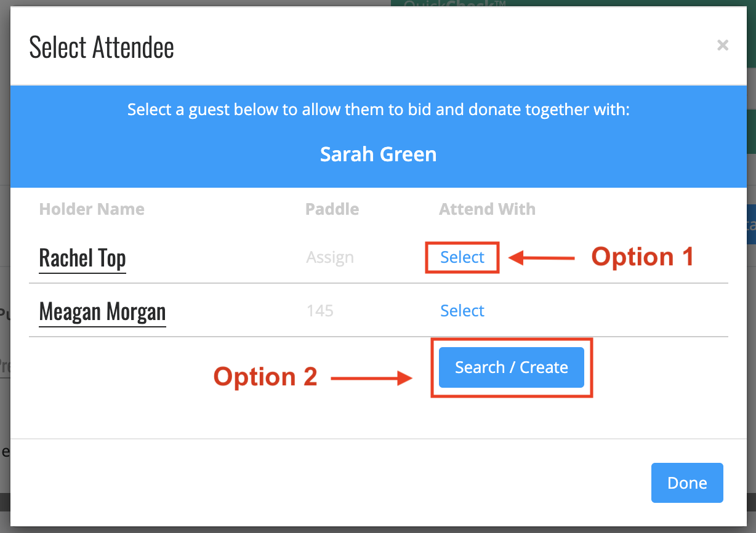Image resolution: width=756 pixels, height=533 pixels.
Task: Click the arrow pointing to Search / Create
Action: pyautogui.click(x=371, y=378)
